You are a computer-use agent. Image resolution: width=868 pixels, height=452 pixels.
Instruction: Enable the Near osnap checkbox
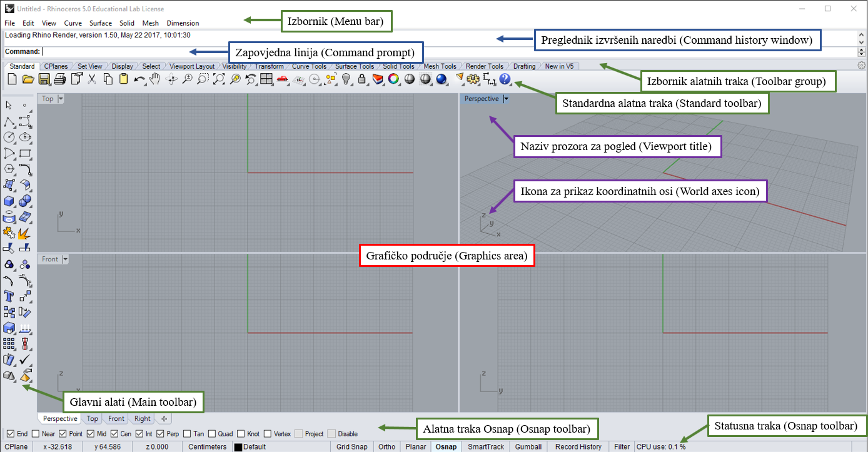tap(36, 434)
